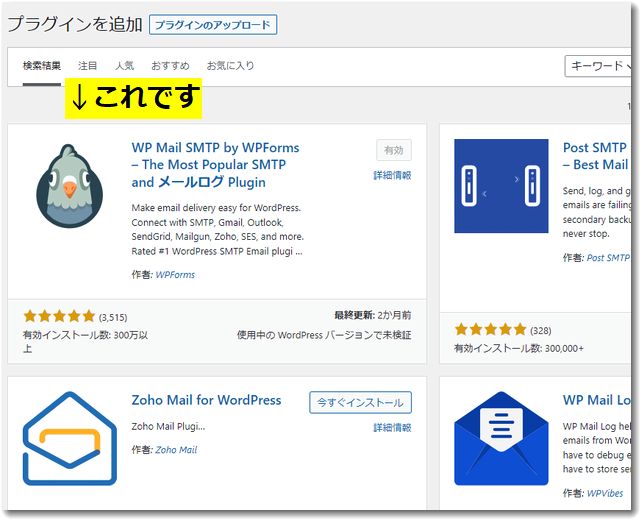Click the Zoho Mail envelope logo
Screen dimensions: 640x519
coord(69,439)
